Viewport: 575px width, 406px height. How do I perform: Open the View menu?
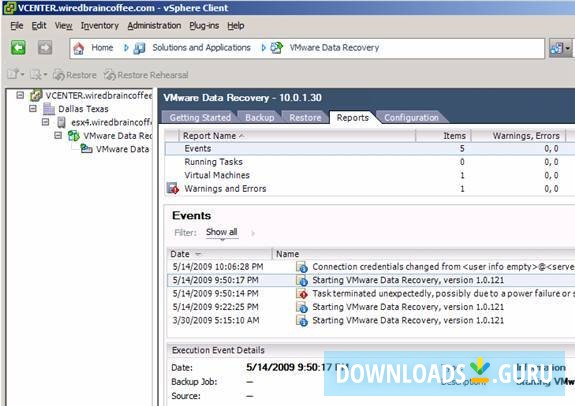tap(63, 26)
